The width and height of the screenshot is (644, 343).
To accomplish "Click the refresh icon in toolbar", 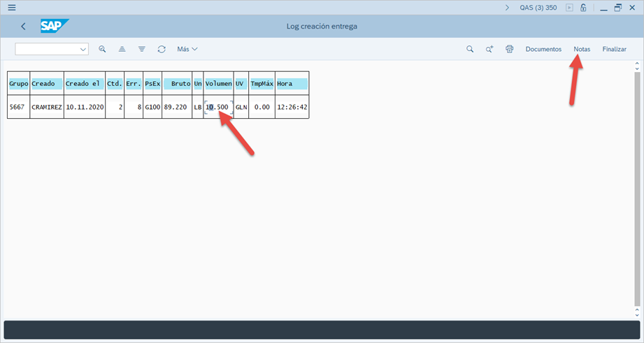I will coord(162,49).
